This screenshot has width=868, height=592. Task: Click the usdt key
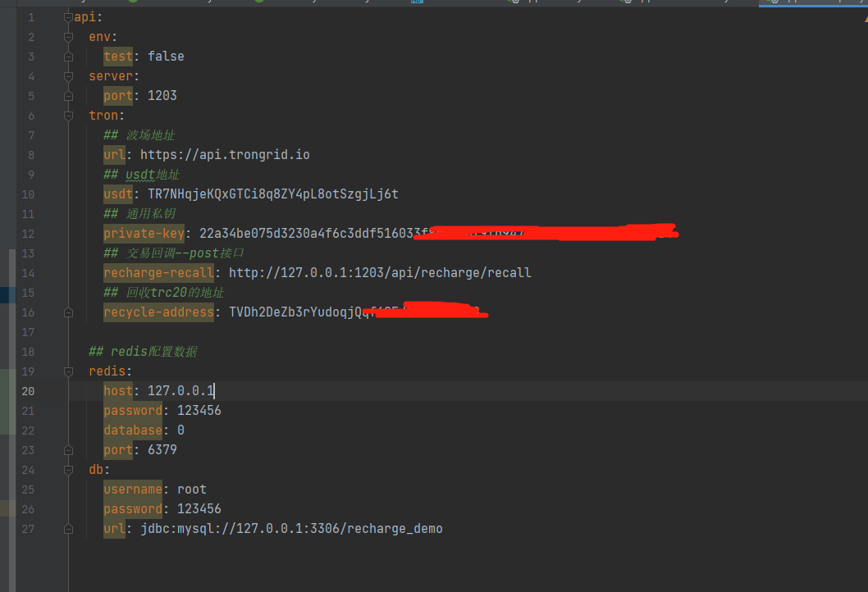[x=118, y=194]
